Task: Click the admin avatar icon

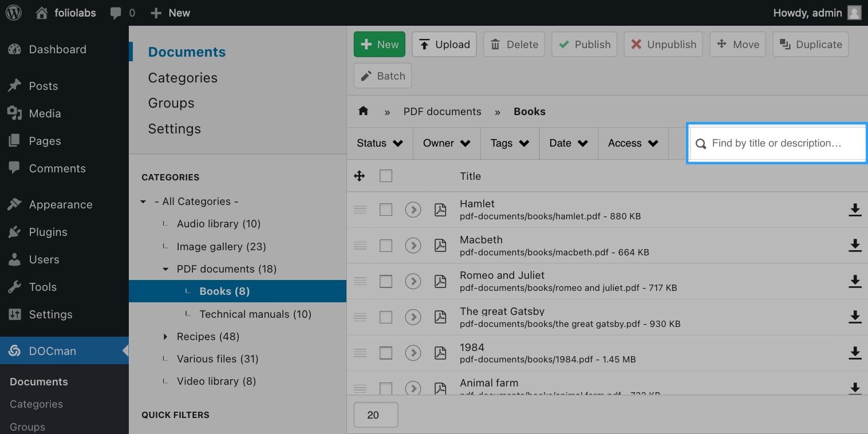Action: click(x=854, y=13)
